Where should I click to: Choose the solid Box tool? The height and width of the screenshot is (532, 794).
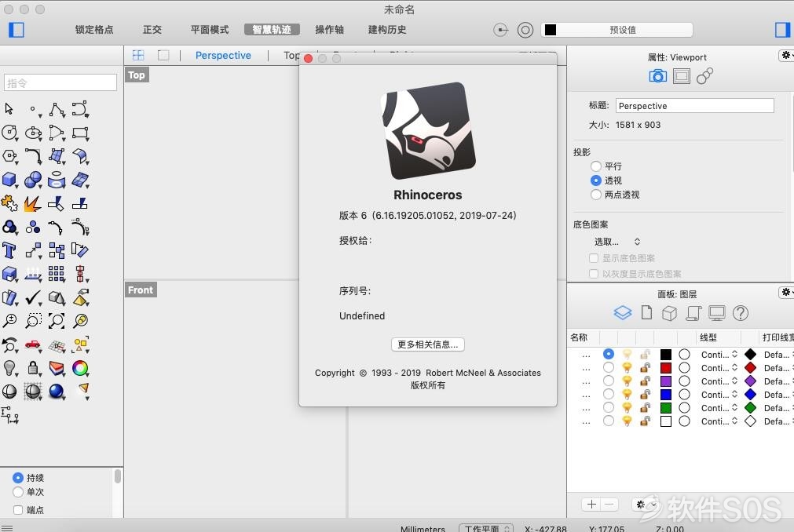point(9,180)
